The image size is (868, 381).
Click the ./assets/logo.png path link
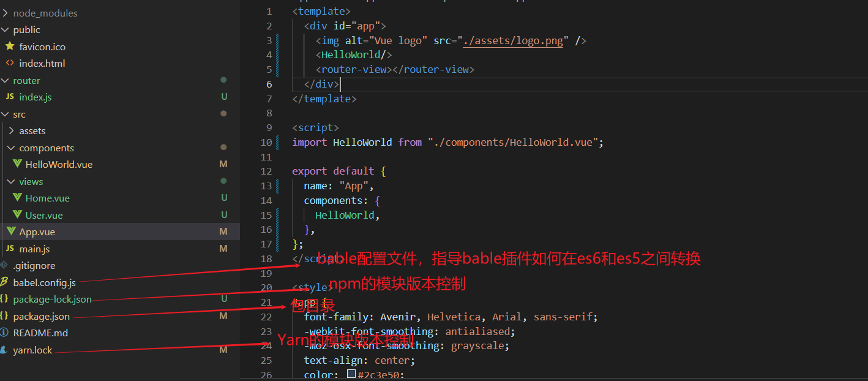click(x=513, y=40)
